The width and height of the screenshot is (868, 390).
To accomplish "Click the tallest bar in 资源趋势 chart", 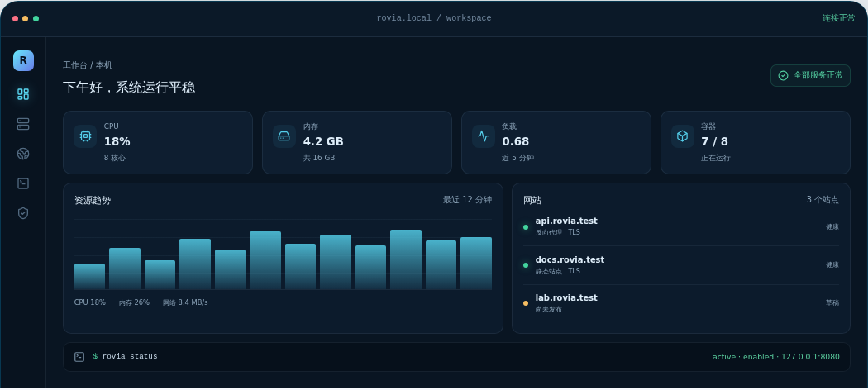I will pos(406,259).
